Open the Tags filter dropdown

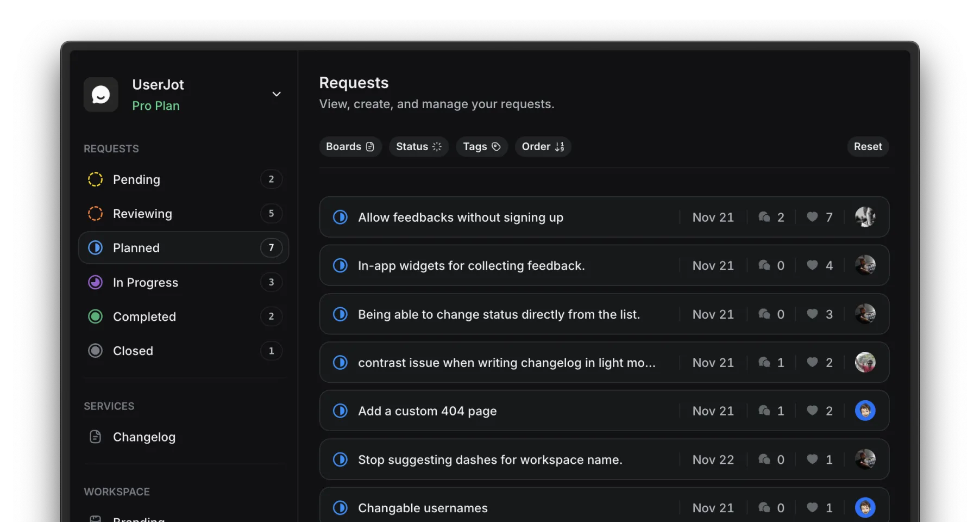(482, 147)
